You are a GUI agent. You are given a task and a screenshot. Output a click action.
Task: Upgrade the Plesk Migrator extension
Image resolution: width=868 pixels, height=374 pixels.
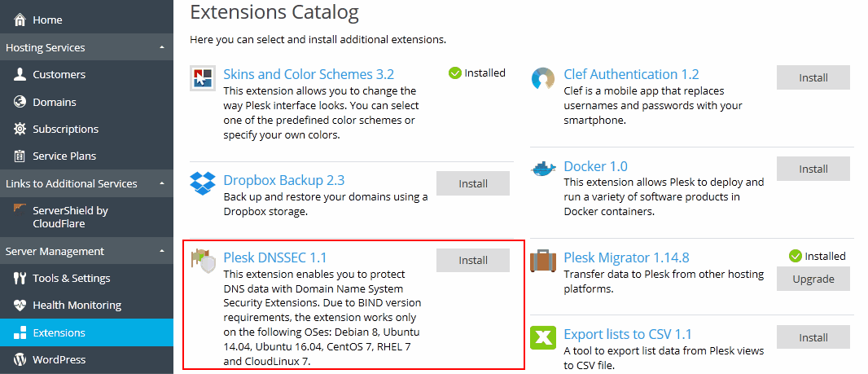pos(813,279)
